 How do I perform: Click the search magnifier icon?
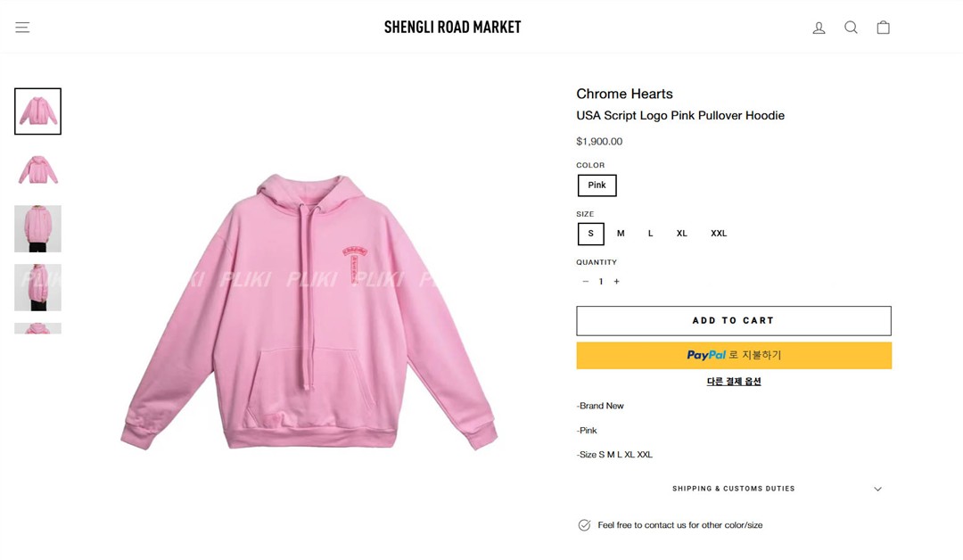[x=851, y=28]
